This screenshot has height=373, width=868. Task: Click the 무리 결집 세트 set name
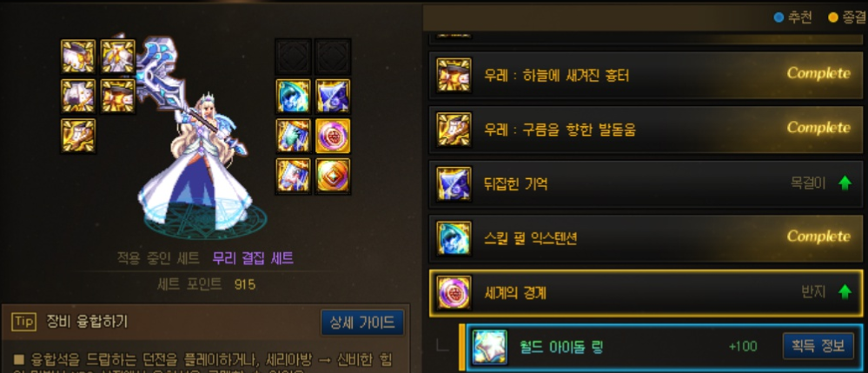pos(253,257)
